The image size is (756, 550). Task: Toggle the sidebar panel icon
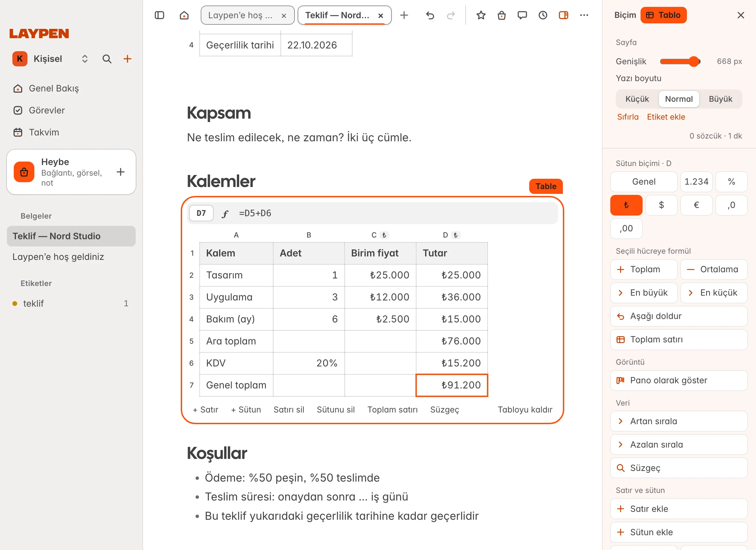click(x=159, y=15)
